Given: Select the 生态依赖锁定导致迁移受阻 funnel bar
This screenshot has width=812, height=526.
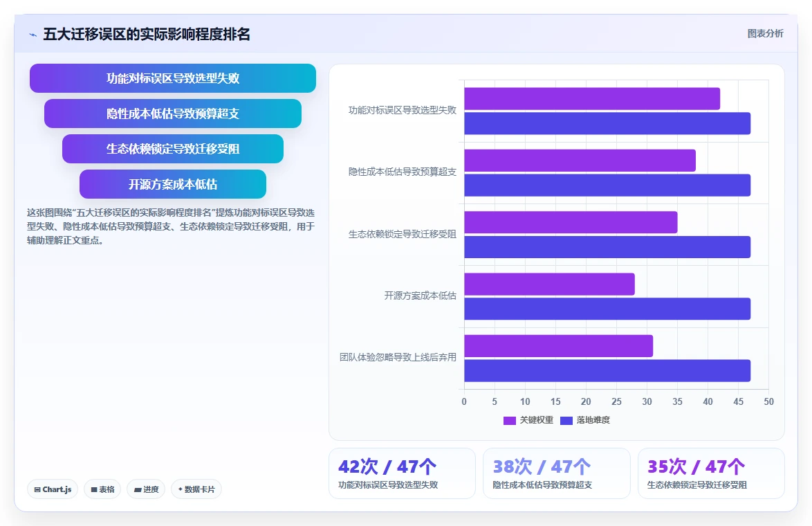Looking at the screenshot, I should pos(172,149).
